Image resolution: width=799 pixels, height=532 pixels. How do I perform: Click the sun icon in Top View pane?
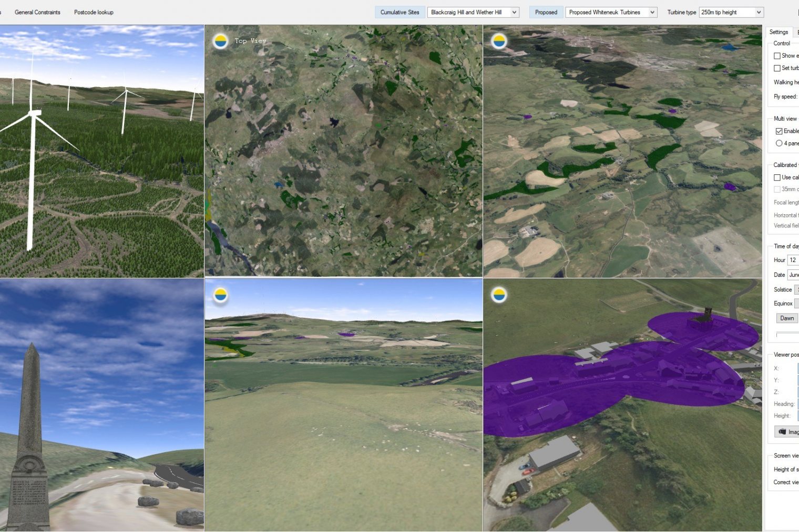pyautogui.click(x=221, y=41)
